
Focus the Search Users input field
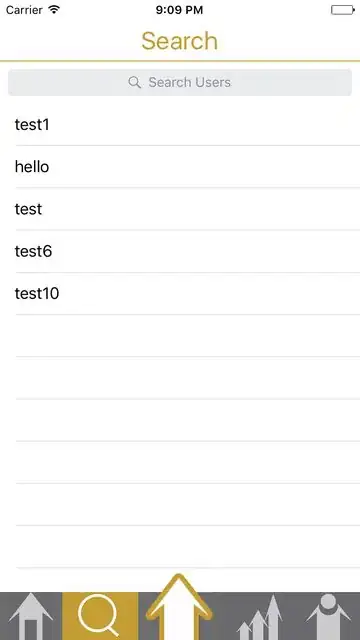tap(180, 82)
